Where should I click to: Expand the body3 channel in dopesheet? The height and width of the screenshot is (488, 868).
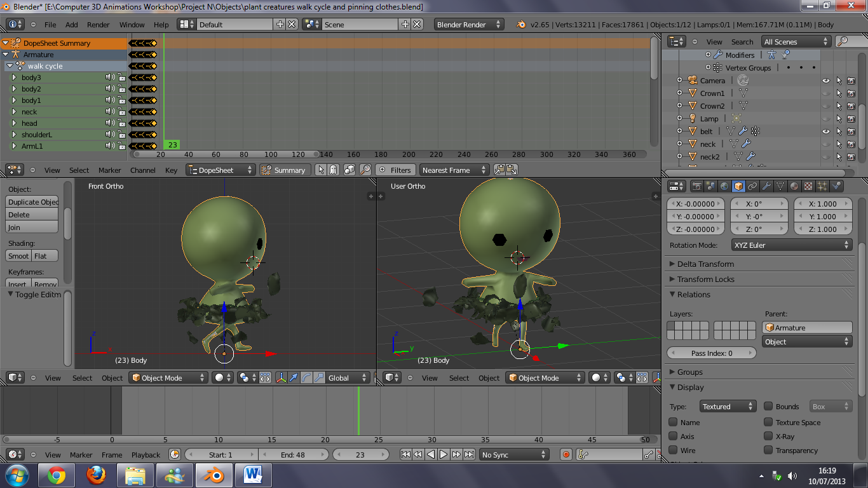[x=14, y=78]
